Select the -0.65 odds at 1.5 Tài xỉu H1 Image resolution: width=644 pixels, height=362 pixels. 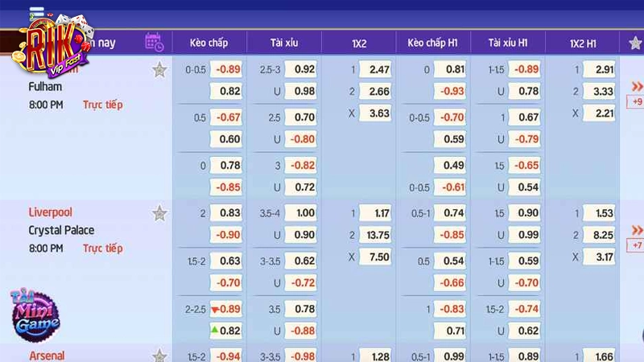point(525,165)
